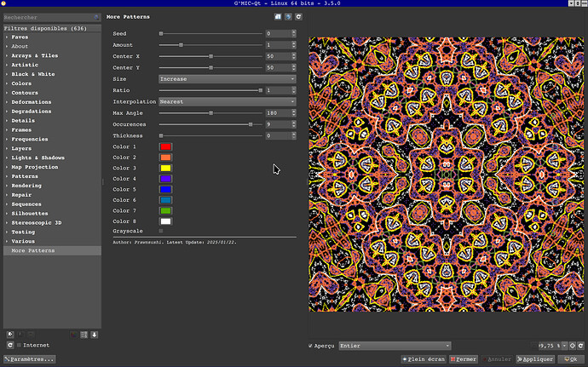Screen dimensions: 588x367
Task: Select the More Patterns filter item
Action: pyautogui.click(x=32, y=251)
